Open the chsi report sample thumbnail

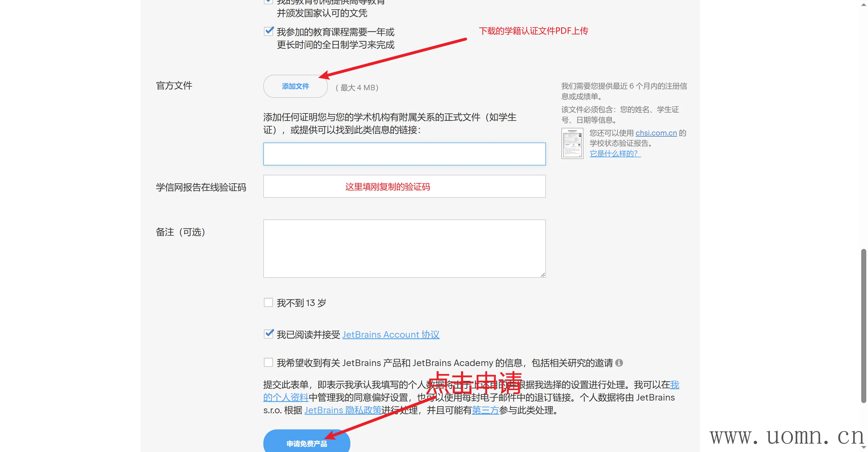[572, 143]
